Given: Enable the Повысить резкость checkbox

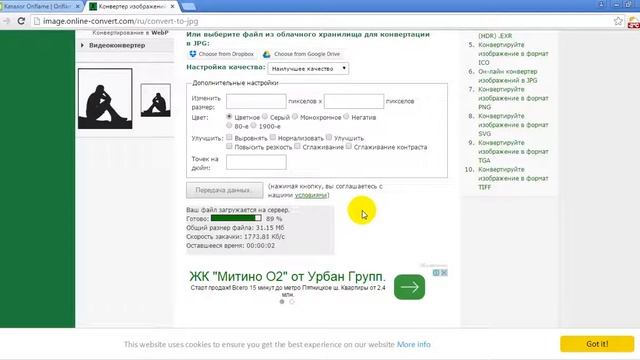Looking at the screenshot, I should pos(229,146).
